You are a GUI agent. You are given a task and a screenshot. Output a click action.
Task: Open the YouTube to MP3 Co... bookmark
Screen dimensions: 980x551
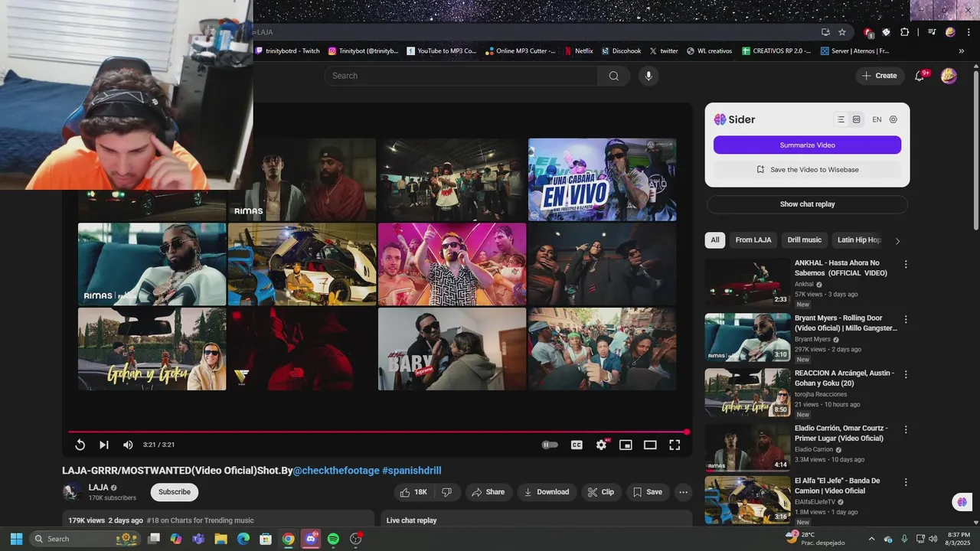[442, 51]
